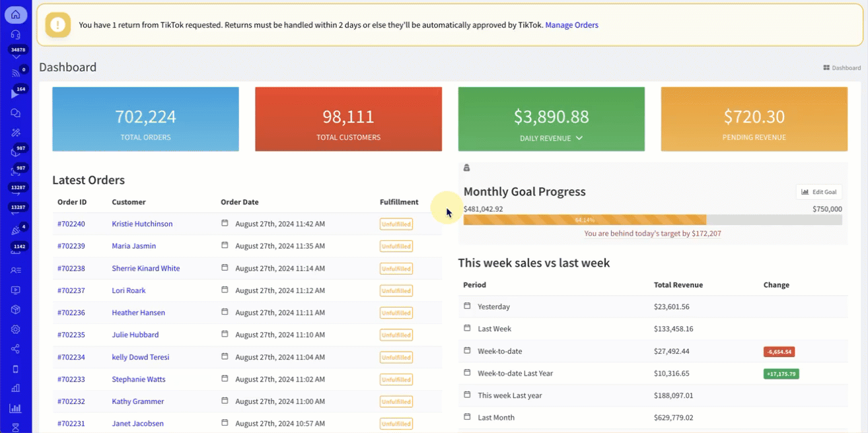The height and width of the screenshot is (433, 868).
Task: Open the headset support icon
Action: 16,34
